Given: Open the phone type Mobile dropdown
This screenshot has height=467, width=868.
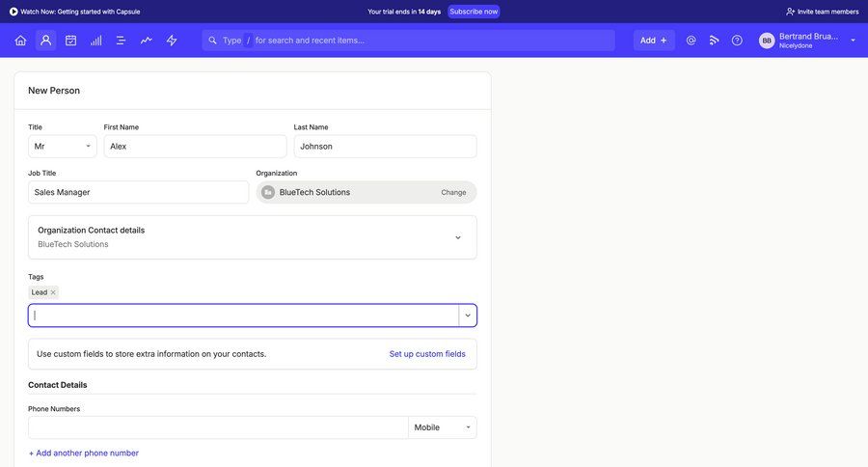Looking at the screenshot, I should (443, 427).
